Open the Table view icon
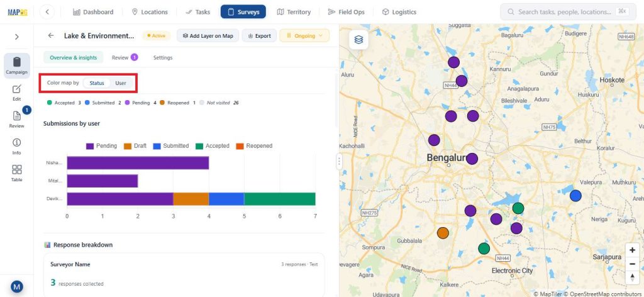The image size is (644, 297). (x=17, y=173)
